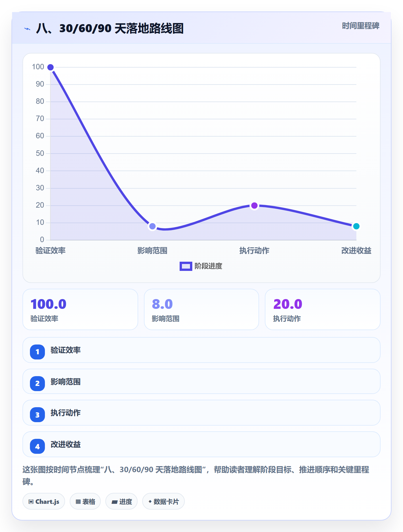Click the y-axis label 100
Screen dimensions: 403x532
(x=38, y=67)
